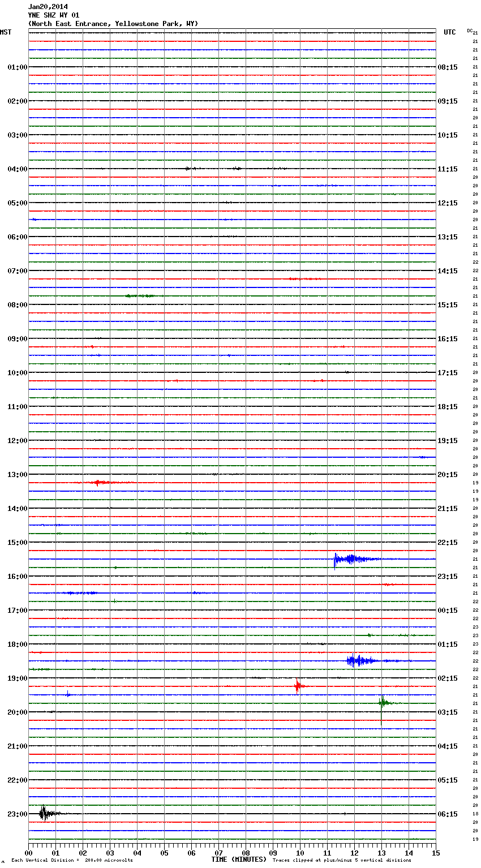
Task: Click the Jan20,2014 date heading
Action: point(48,7)
